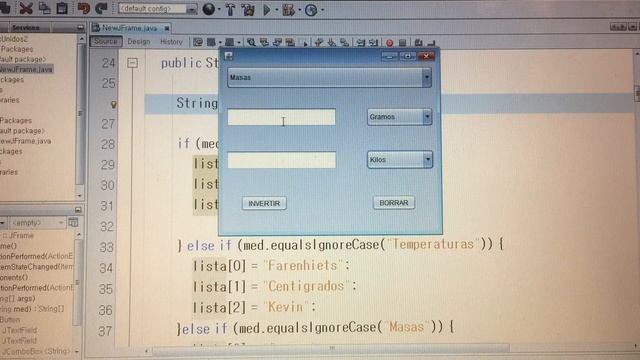Viewport: 640px width, 360px height.
Task: Click the Paste clipboard icon
Action: [62, 8]
